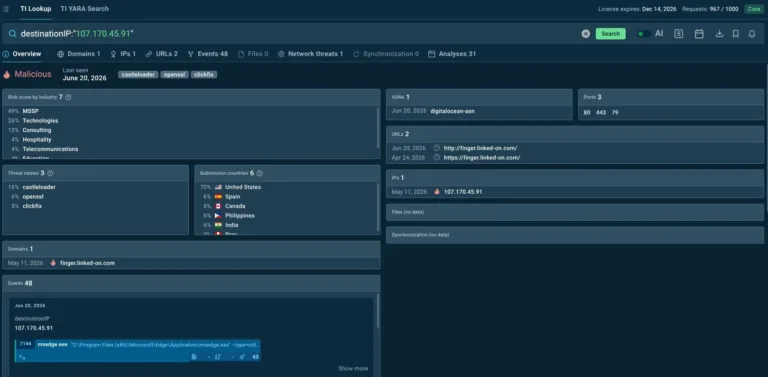Open the Submission countries help icon
This screenshot has height=377, width=768.
pos(260,173)
